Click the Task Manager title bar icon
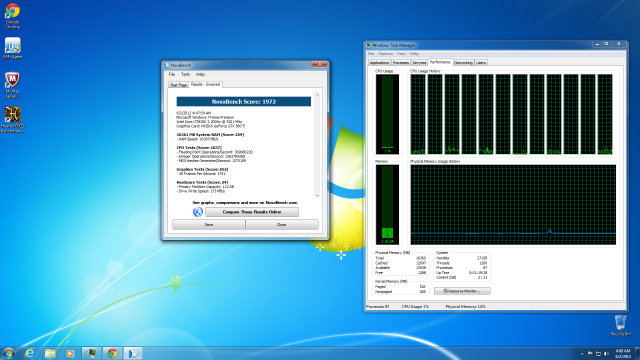The width and height of the screenshot is (640, 360). pos(369,45)
